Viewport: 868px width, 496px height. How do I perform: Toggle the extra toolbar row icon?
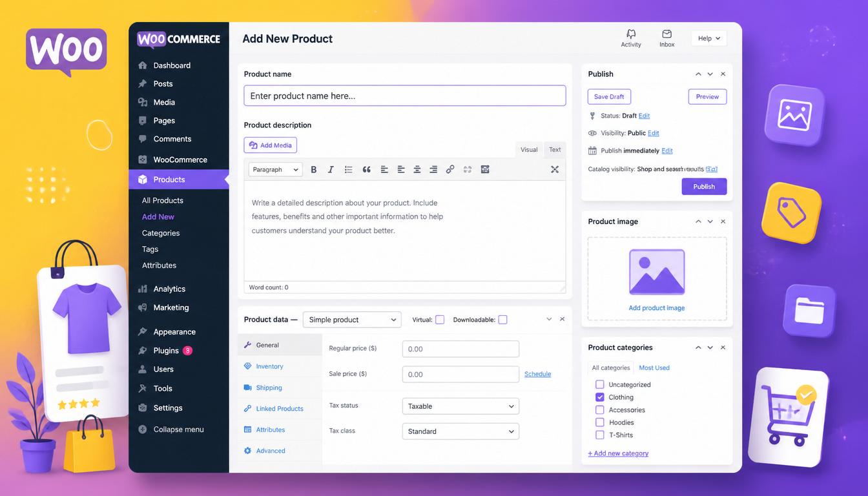point(485,169)
